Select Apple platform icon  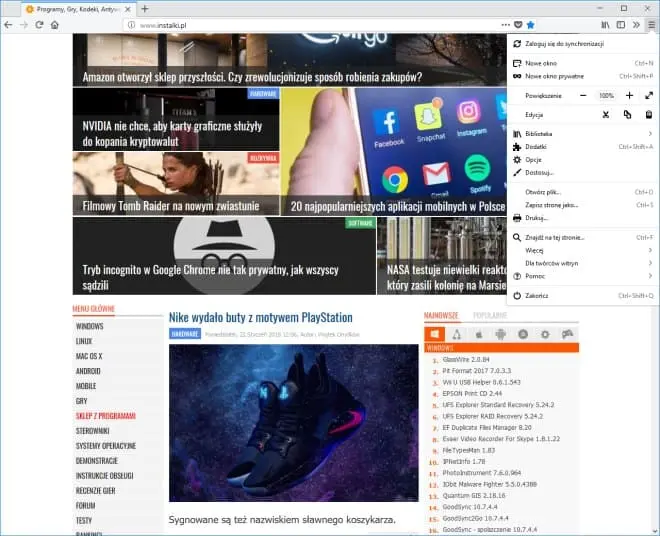479,334
